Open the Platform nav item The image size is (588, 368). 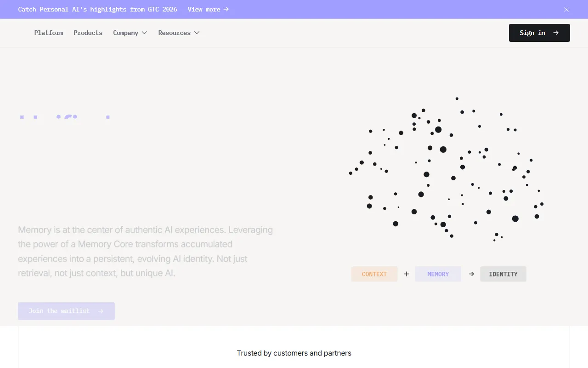pos(49,33)
